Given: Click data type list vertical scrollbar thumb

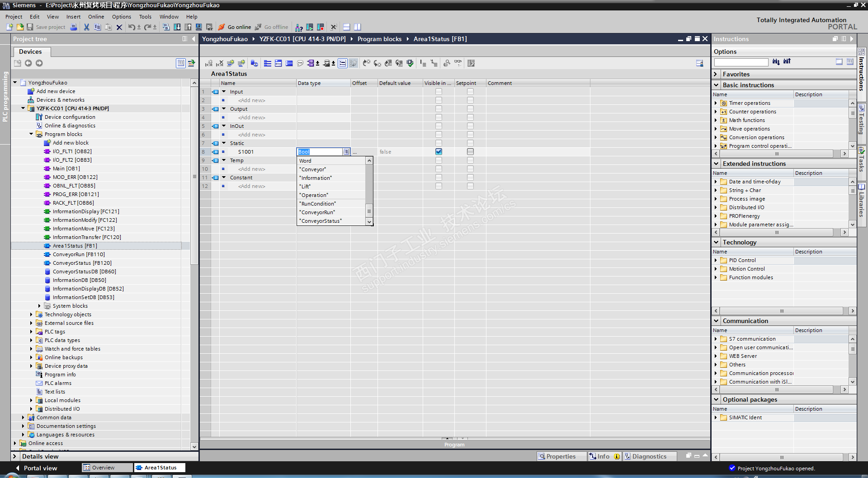Looking at the screenshot, I should point(369,211).
